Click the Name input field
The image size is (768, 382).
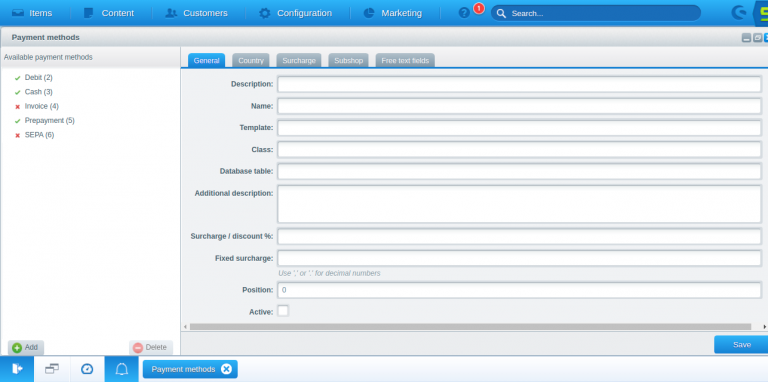pos(519,106)
